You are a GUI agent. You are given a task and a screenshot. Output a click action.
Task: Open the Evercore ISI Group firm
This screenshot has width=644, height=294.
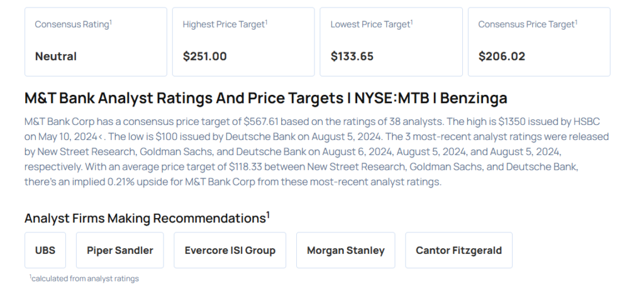coord(230,250)
